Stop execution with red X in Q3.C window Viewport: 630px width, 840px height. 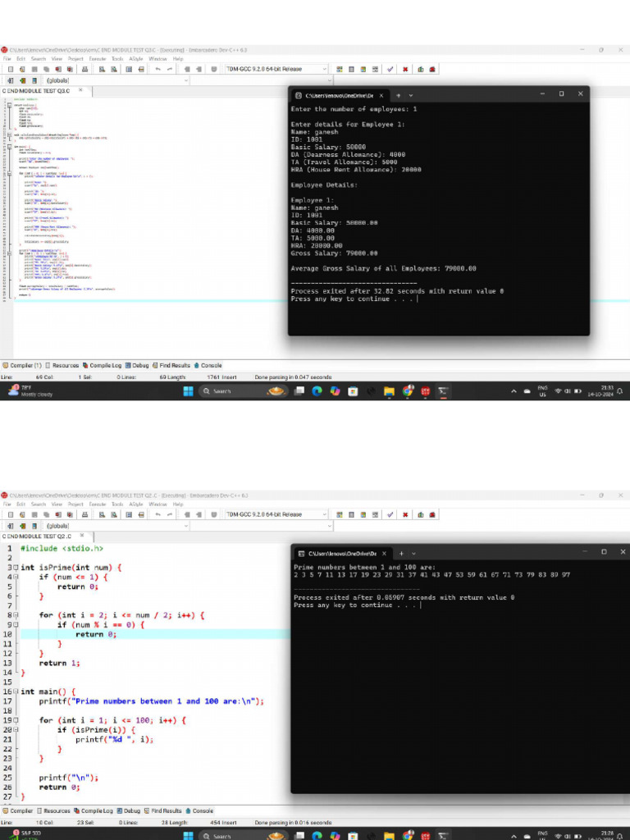point(405,69)
